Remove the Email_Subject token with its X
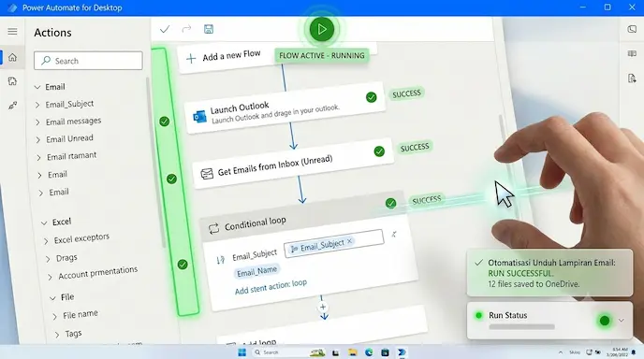Viewport: 644px width, 359px height. (349, 241)
